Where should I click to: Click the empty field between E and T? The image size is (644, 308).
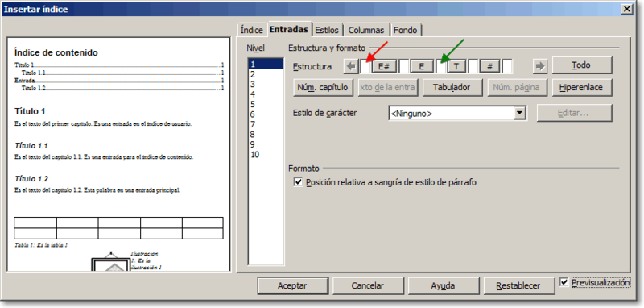[x=440, y=66]
